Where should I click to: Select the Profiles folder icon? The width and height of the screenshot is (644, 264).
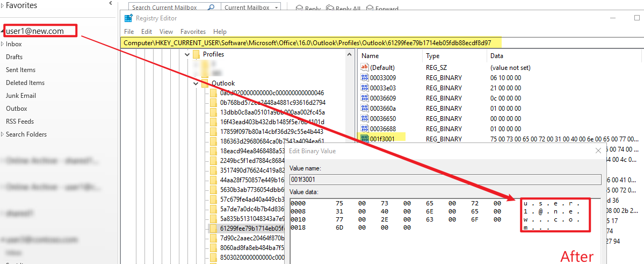pyautogui.click(x=196, y=54)
